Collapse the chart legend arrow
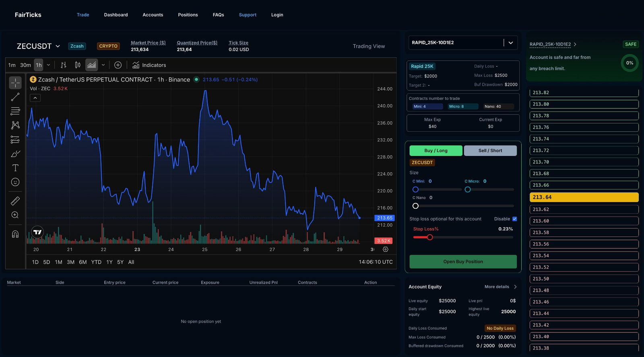The height and width of the screenshot is (357, 644). coord(35,98)
